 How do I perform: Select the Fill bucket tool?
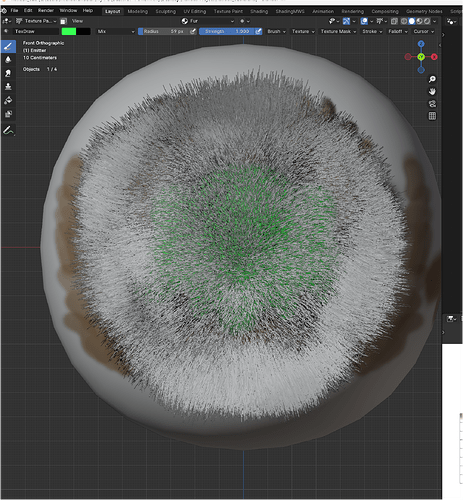[8, 100]
